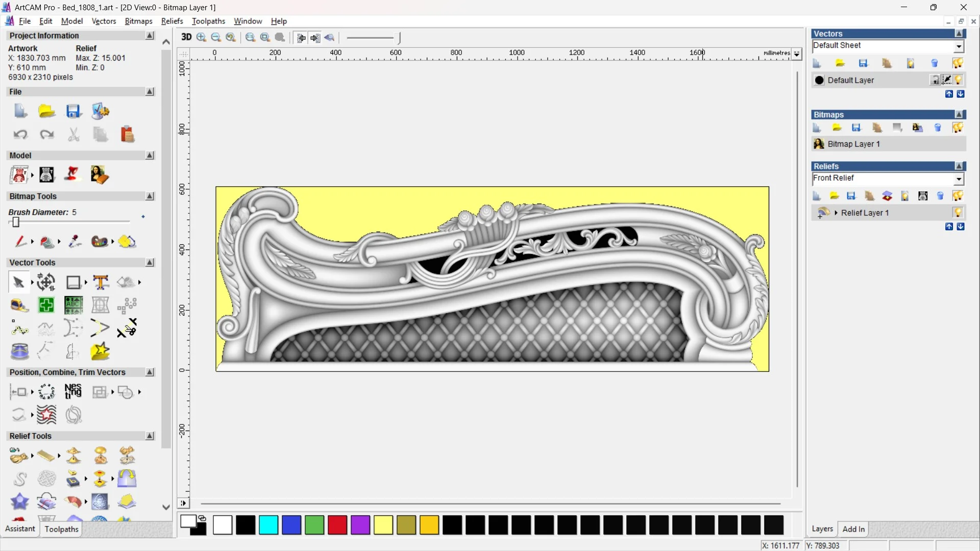980x551 pixels.
Task: Collapse the Bitmap Tools section
Action: coord(150,196)
